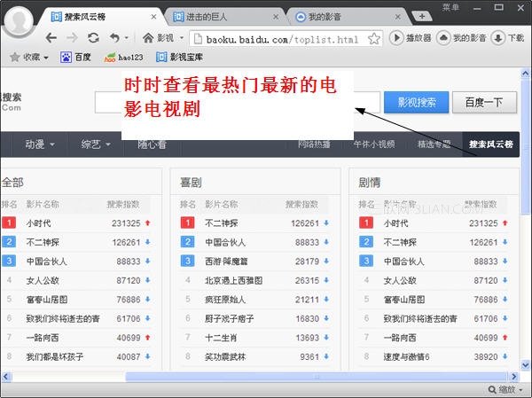Viewport: 532px width, 398px height.
Task: Open the dropdown next to undo arrow
Action: coord(126,37)
